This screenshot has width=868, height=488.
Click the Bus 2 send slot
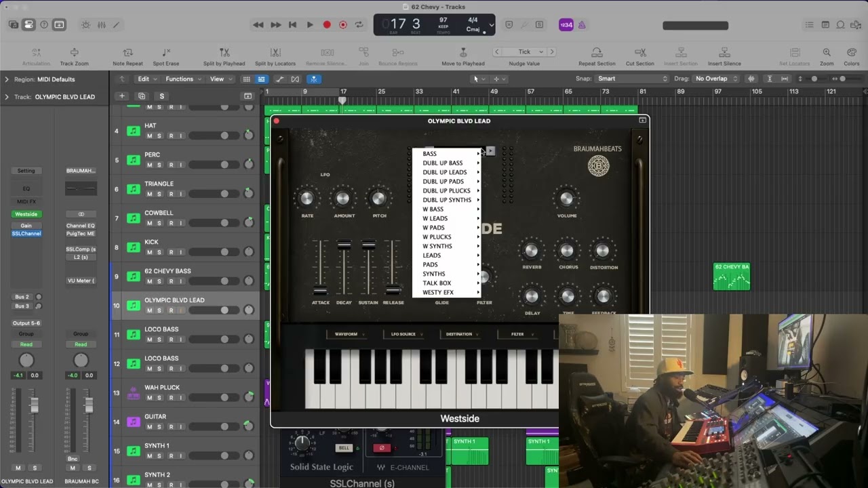click(22, 297)
